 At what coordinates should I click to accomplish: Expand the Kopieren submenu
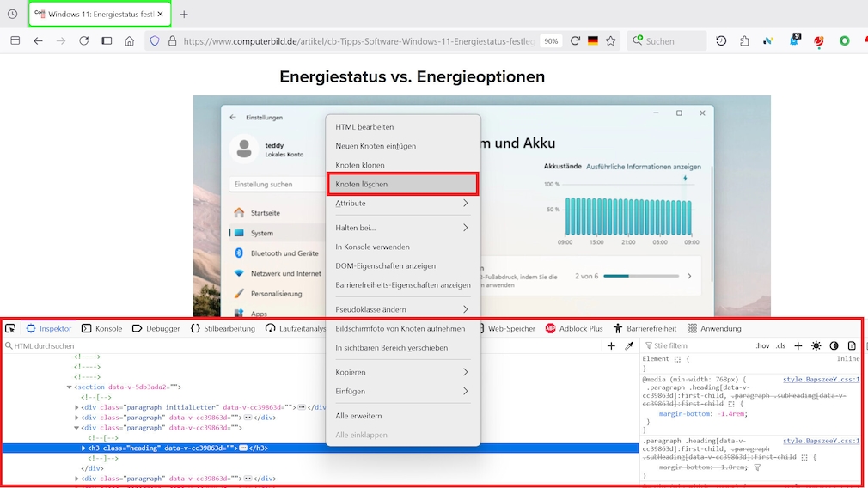point(403,372)
